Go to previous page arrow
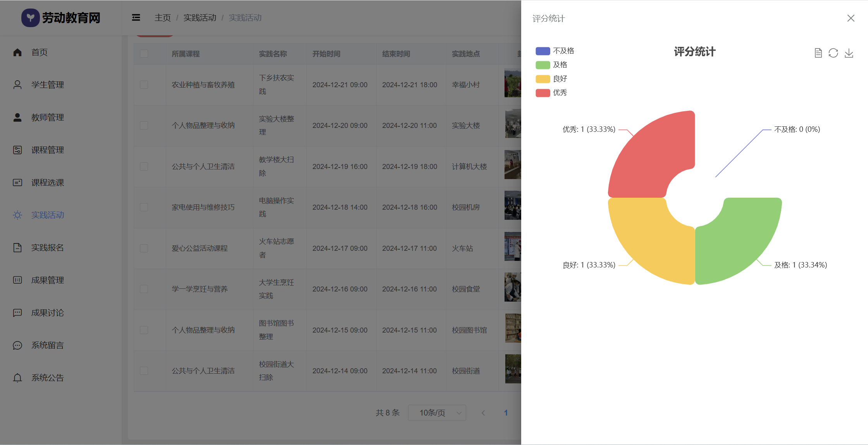 (x=483, y=413)
